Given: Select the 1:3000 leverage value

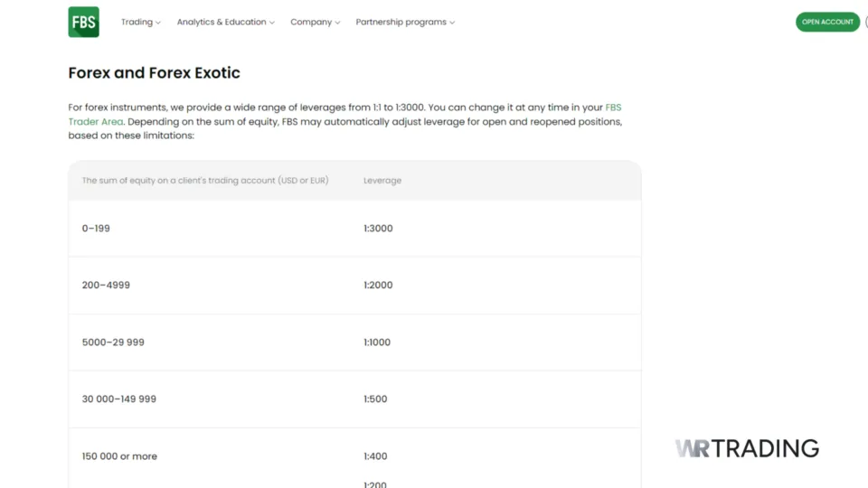Looking at the screenshot, I should [x=378, y=229].
